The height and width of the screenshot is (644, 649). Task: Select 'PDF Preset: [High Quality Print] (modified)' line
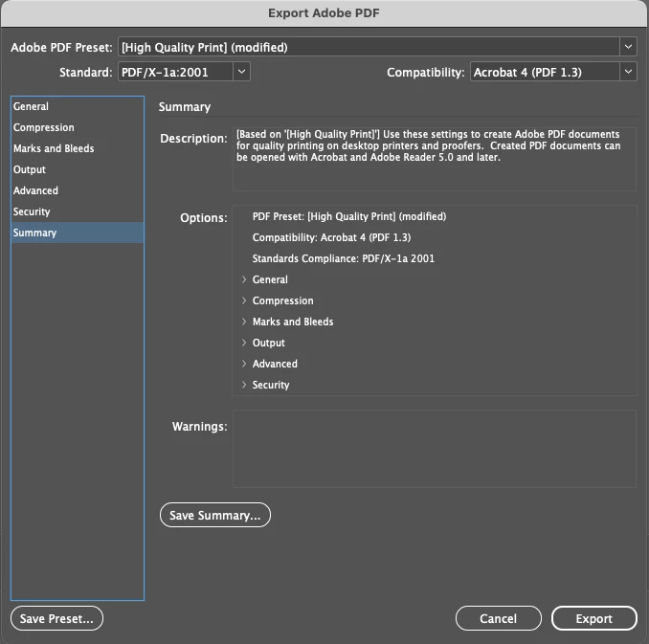pos(349,216)
